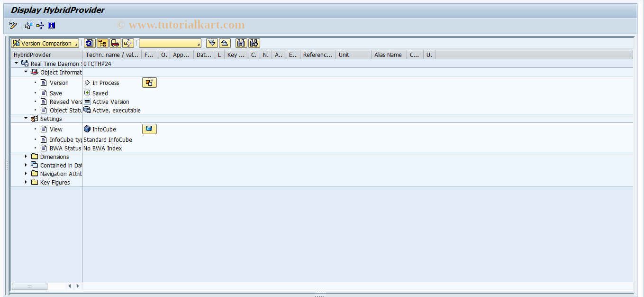Click the blue arrow navigation icon in top toolbar
Viewport: 644px width, 297px height.
40,26
